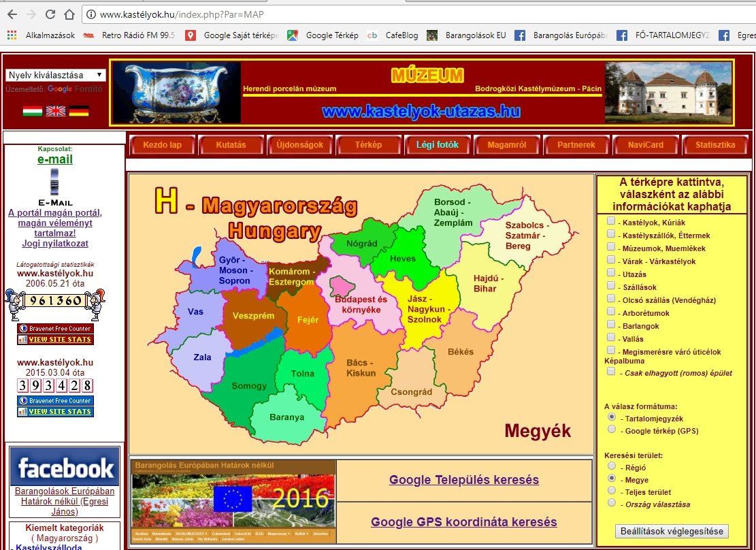The width and height of the screenshot is (756, 550).
Task: Select the orange Fejér county on the map
Action: (x=308, y=319)
